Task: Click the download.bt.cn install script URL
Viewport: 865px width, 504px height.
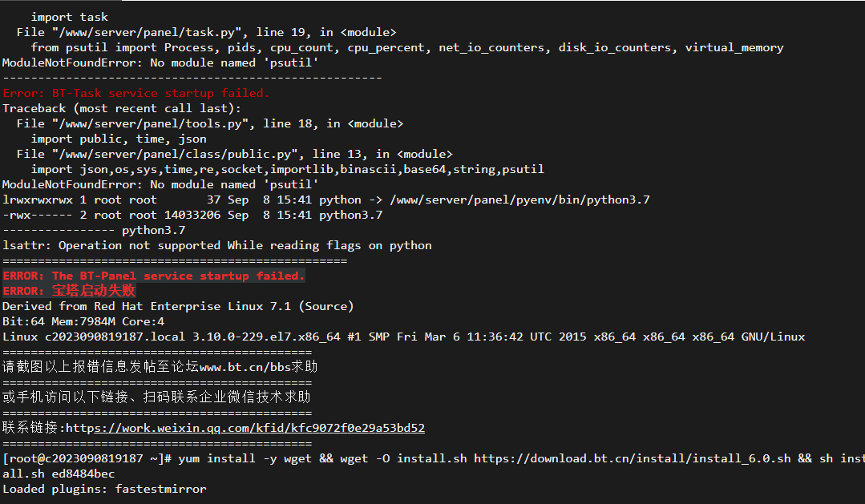Action: point(633,459)
